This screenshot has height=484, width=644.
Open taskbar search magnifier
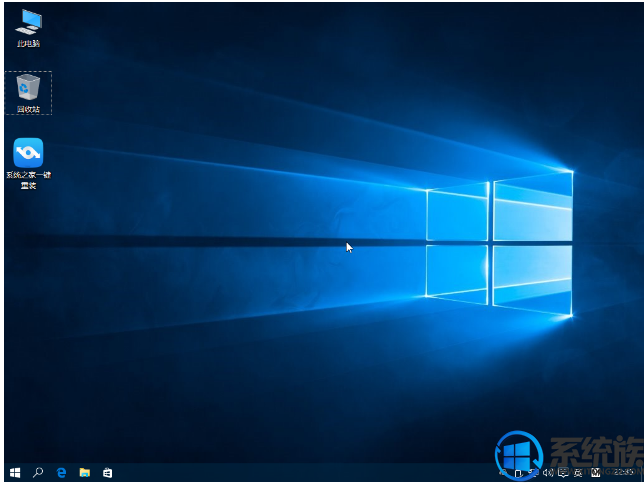(38, 472)
